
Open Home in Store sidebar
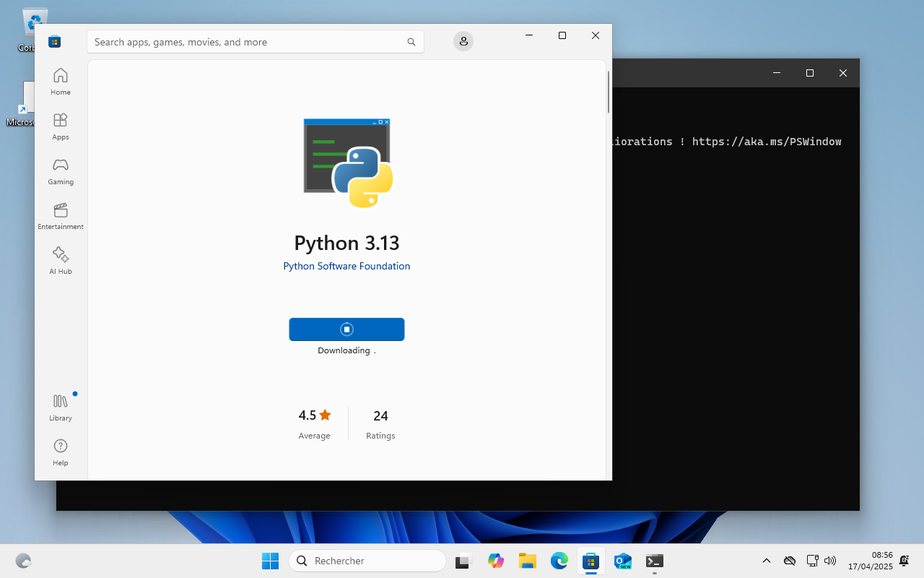(x=61, y=81)
